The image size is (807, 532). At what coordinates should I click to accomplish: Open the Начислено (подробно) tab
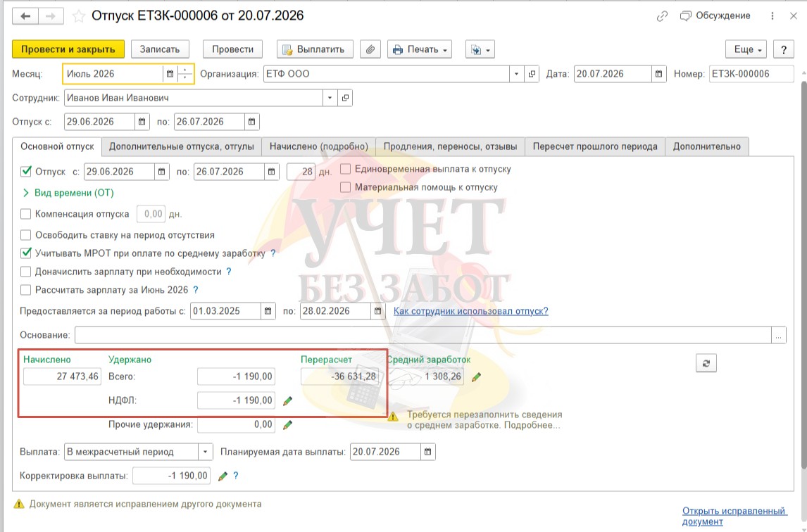[x=319, y=146]
